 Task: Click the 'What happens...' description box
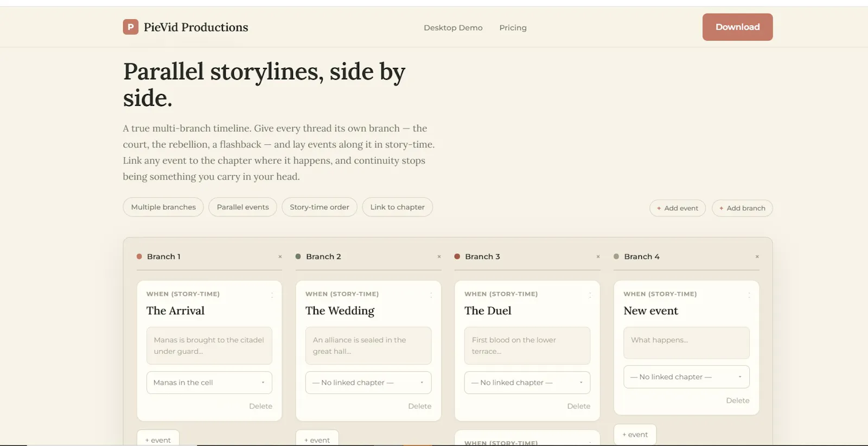coord(686,343)
